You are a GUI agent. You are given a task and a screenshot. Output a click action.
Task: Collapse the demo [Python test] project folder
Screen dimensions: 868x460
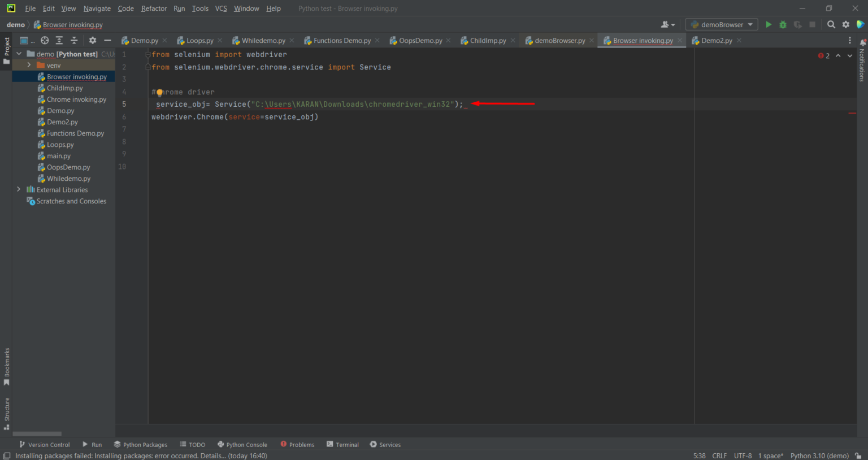pyautogui.click(x=19, y=54)
